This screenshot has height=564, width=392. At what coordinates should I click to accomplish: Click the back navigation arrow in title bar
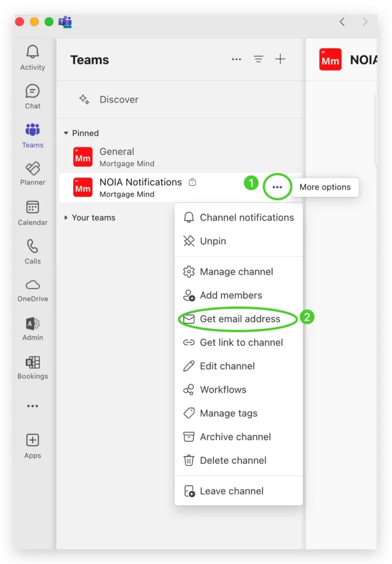pyautogui.click(x=342, y=22)
